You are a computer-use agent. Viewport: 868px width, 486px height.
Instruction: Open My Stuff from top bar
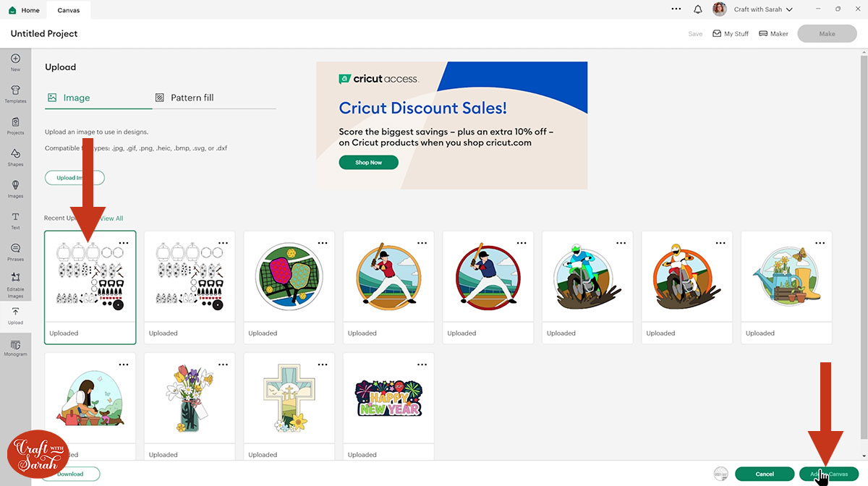pyautogui.click(x=731, y=34)
